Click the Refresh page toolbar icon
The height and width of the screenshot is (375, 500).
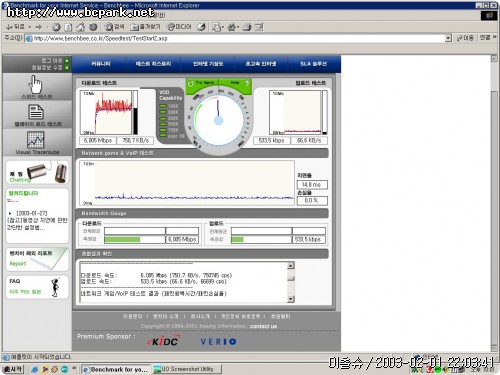[68, 27]
